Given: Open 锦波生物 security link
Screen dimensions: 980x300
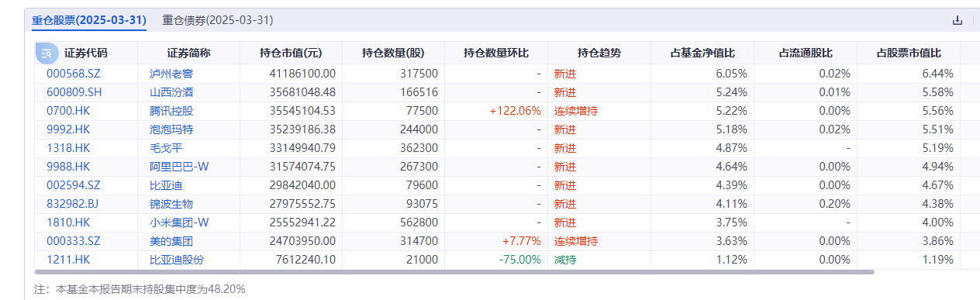Looking at the screenshot, I should point(171,204).
